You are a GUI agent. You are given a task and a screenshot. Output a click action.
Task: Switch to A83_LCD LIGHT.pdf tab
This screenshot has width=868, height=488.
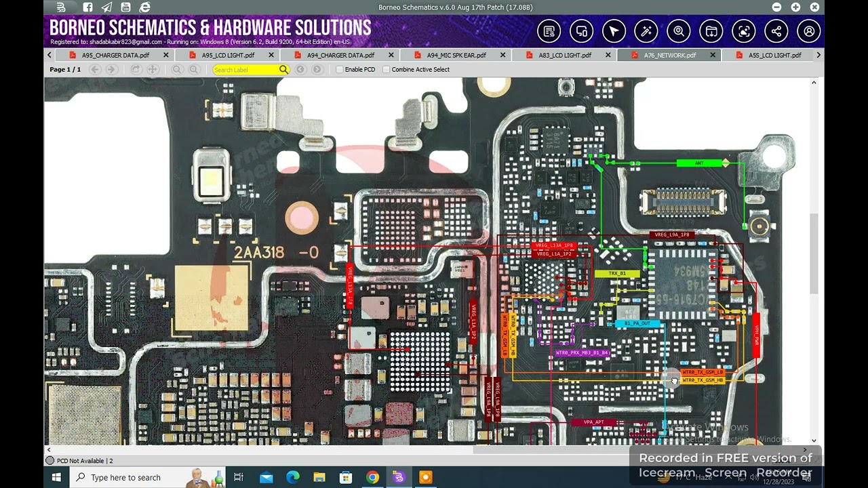click(x=564, y=55)
